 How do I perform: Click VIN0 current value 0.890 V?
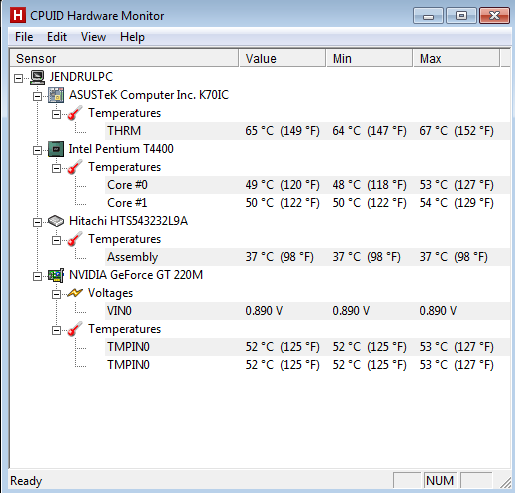(264, 311)
